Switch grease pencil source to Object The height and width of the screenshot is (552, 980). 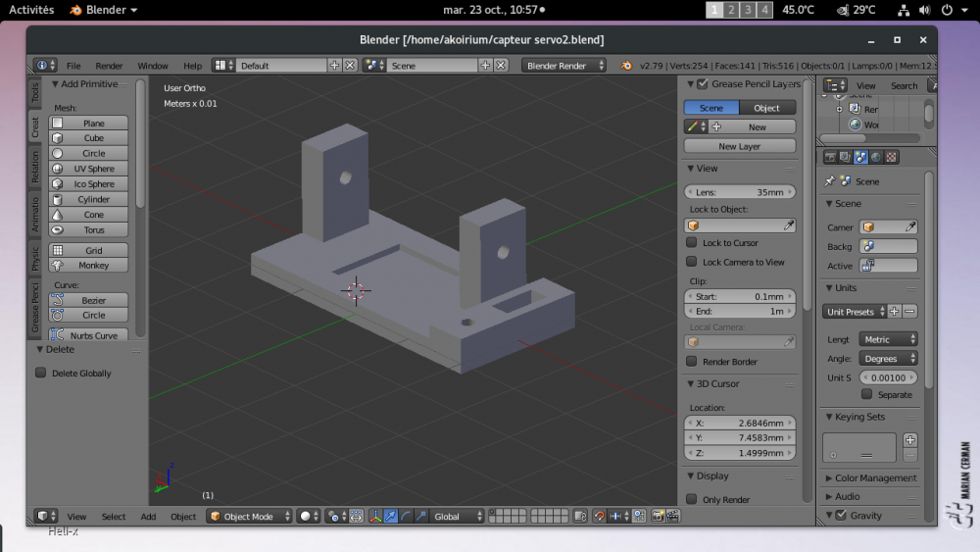tap(767, 108)
